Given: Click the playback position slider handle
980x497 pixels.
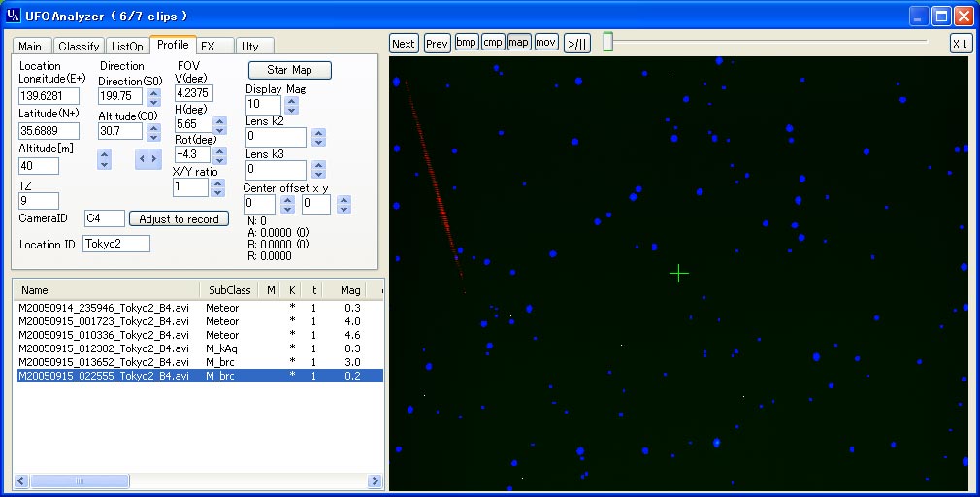Looking at the screenshot, I should 607,43.
